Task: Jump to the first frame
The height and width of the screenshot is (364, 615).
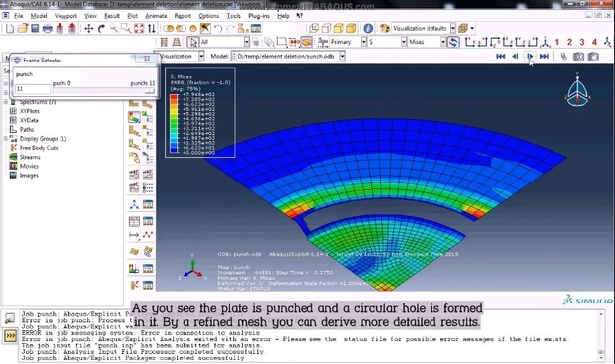Action: click(x=501, y=57)
